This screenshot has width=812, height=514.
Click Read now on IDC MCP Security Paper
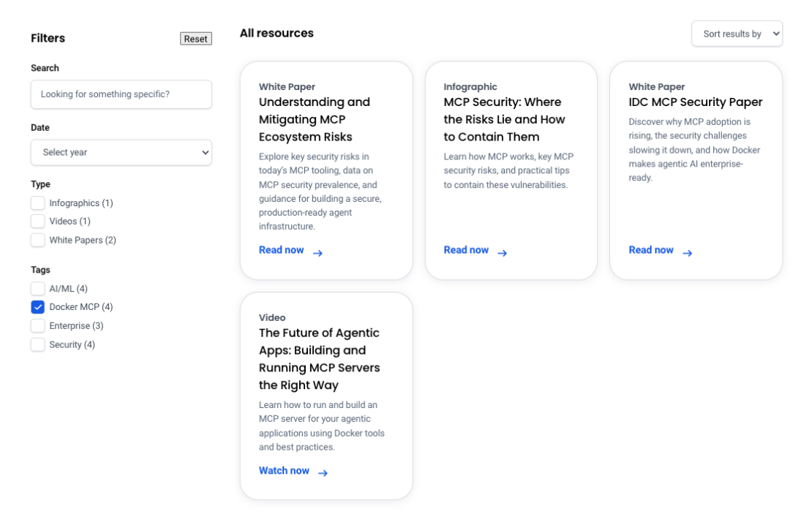tap(651, 250)
